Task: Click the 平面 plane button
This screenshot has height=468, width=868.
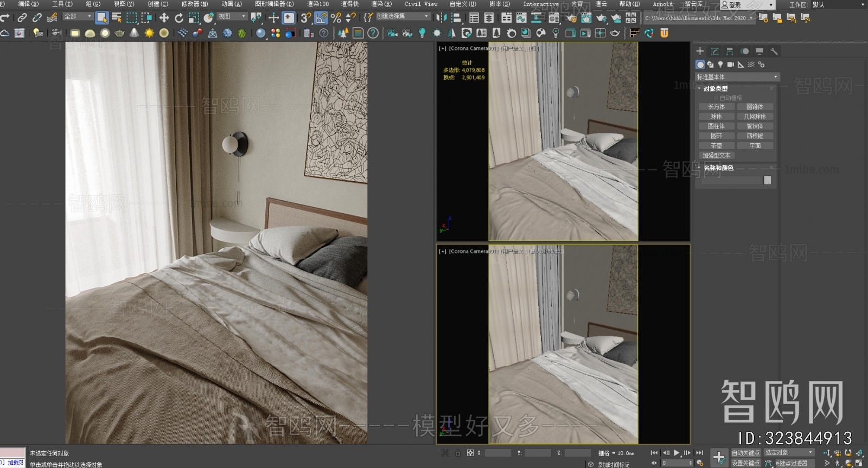Action: click(x=755, y=146)
